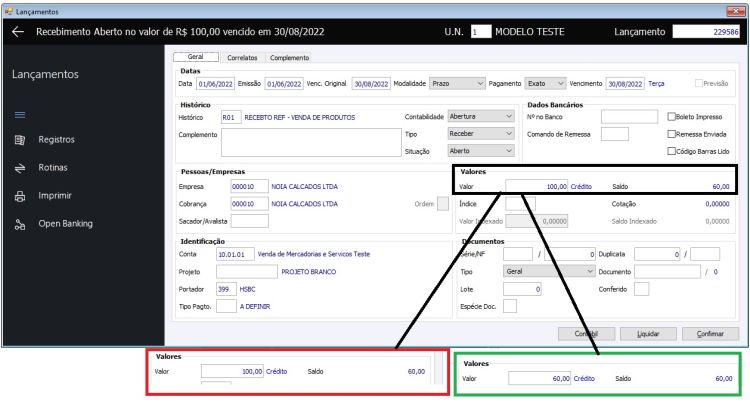Open the Pagamento dropdown showing Exato
This screenshot has width=750, height=403.
[545, 84]
